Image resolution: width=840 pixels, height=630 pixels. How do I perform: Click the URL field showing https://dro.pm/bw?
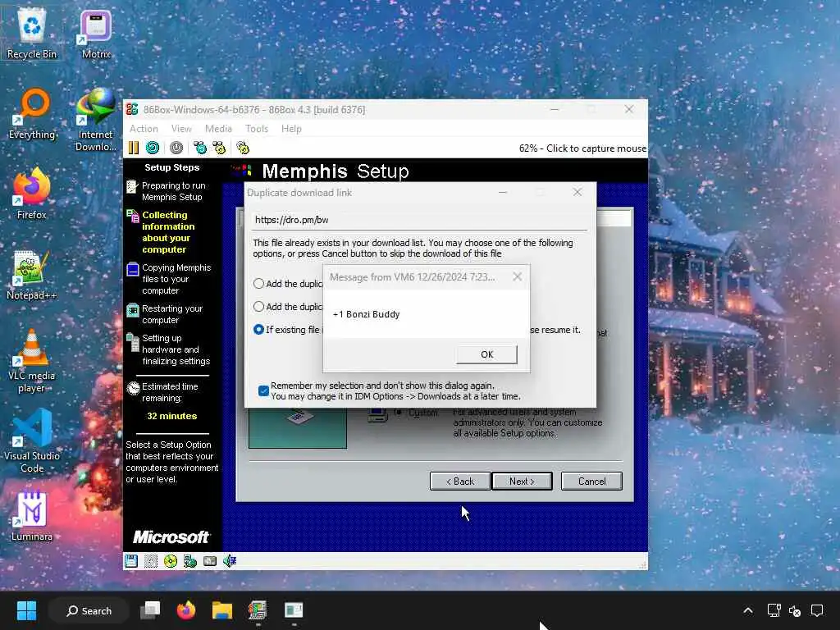[419, 220]
